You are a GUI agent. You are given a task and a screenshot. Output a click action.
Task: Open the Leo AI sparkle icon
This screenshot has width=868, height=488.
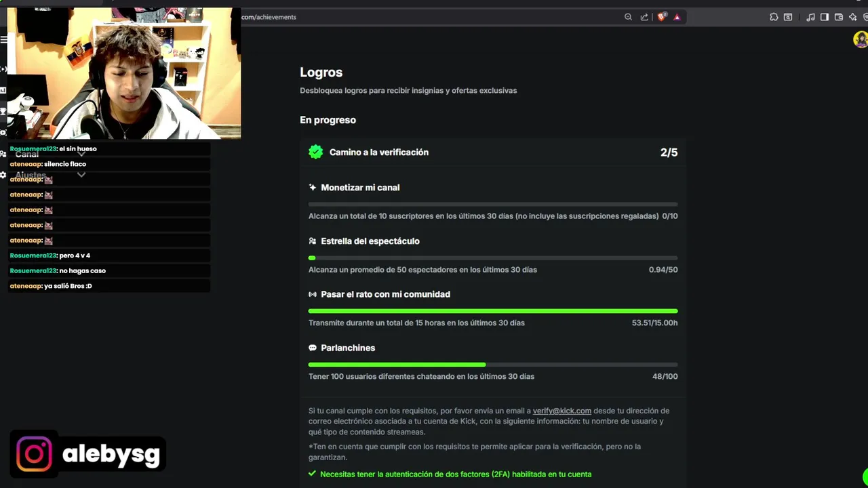coord(853,17)
